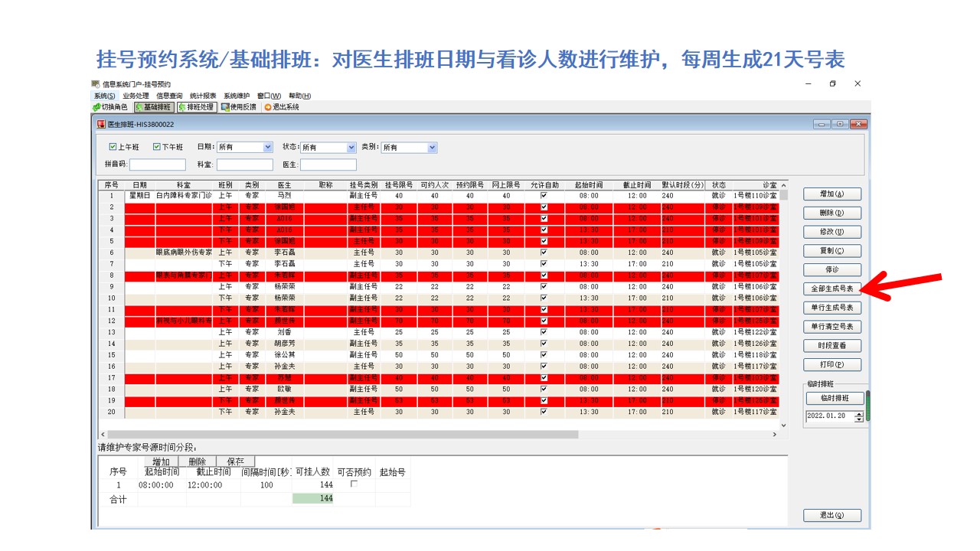980x551 pixels.
Task: Click the 挂号限号 column header
Action: pos(399,184)
